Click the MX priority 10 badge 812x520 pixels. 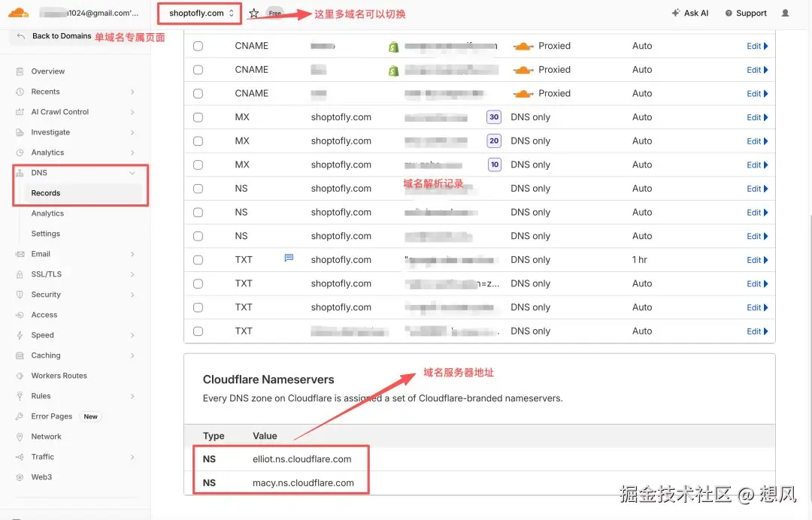pos(495,165)
